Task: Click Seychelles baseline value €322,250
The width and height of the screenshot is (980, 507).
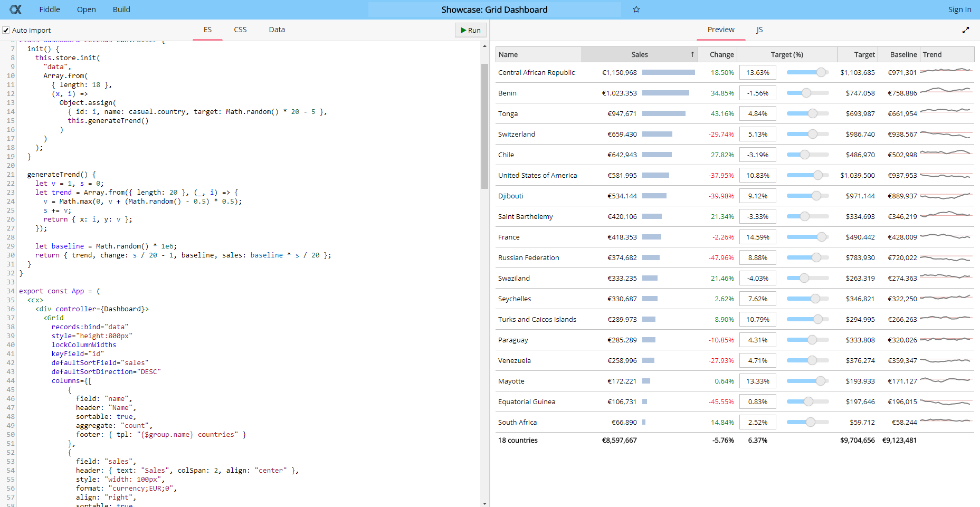Action: pyautogui.click(x=902, y=299)
